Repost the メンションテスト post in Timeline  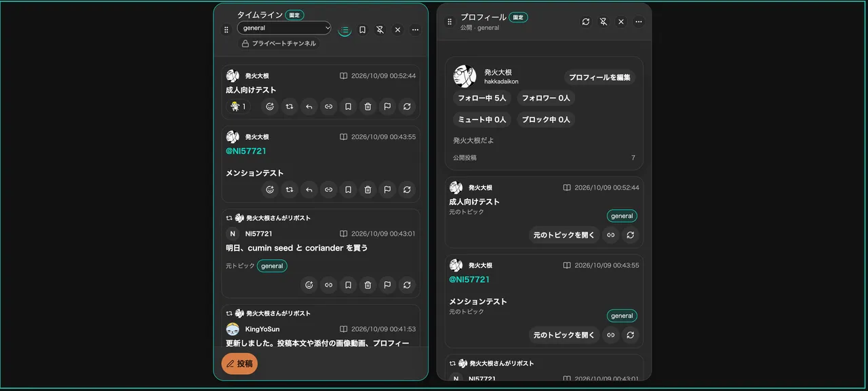(x=290, y=190)
